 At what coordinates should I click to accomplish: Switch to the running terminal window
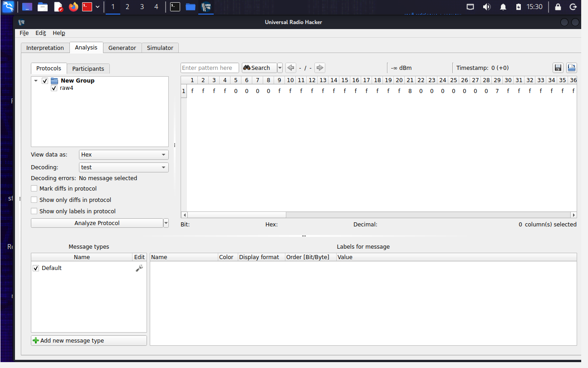pyautogui.click(x=175, y=7)
